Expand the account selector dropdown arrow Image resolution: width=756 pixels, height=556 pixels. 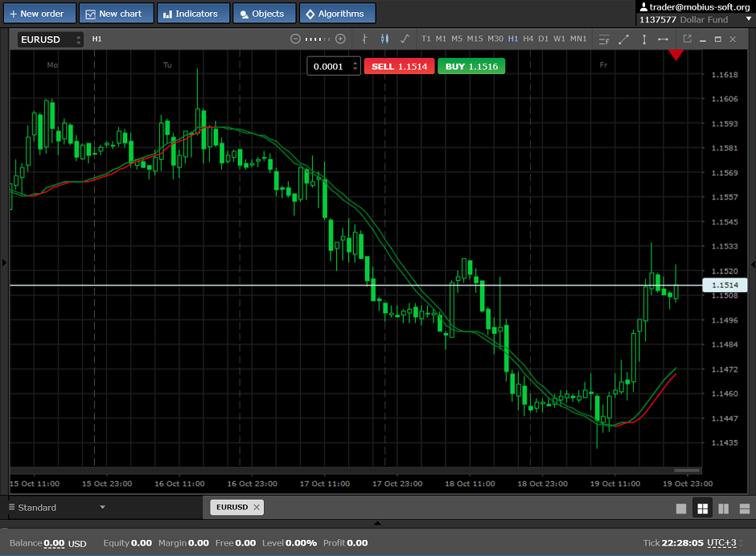coord(749,19)
